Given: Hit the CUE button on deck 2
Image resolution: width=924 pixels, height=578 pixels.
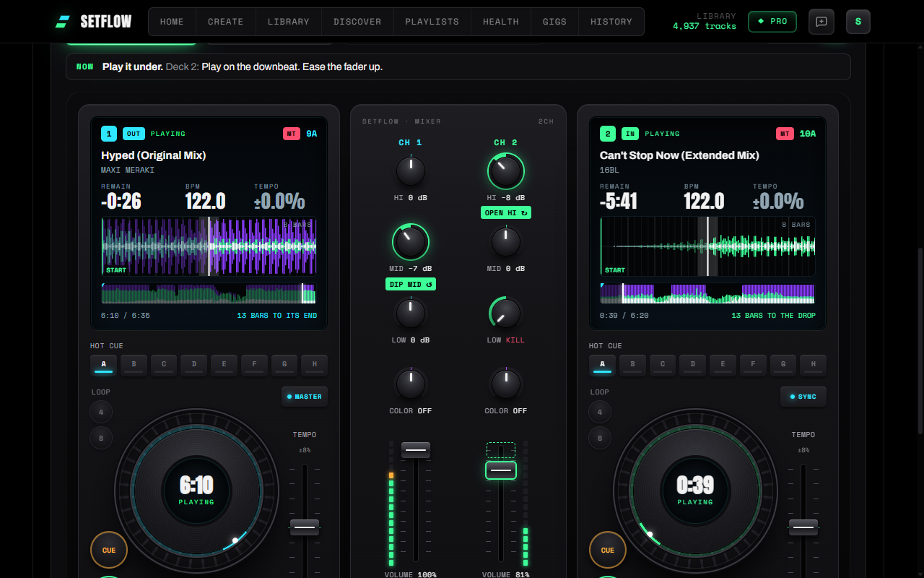Looking at the screenshot, I should pos(608,550).
